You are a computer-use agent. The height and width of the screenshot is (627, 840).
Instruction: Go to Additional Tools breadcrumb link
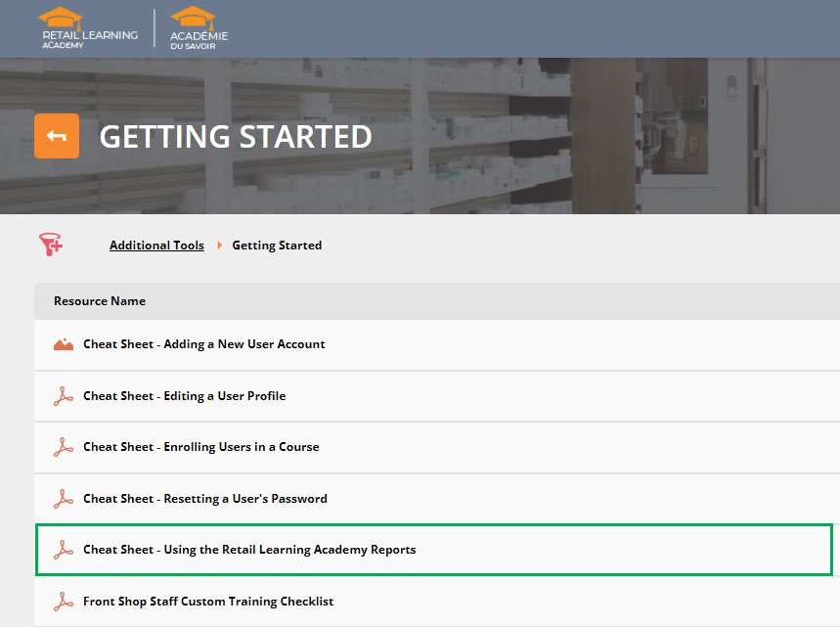click(156, 245)
